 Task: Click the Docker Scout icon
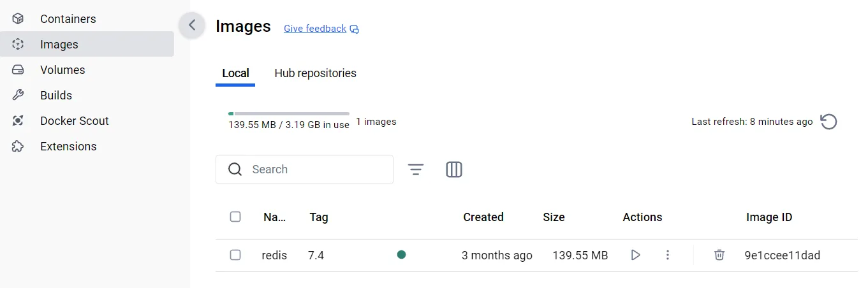(x=18, y=121)
